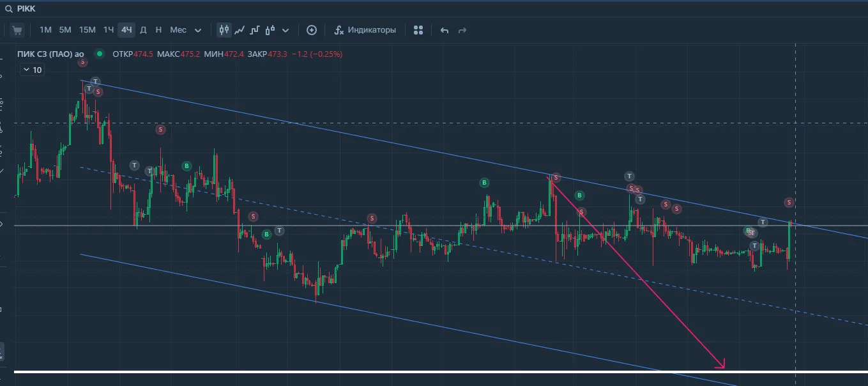Screen dimensions: 868x386
Task: Redo the chart action
Action: [462, 30]
